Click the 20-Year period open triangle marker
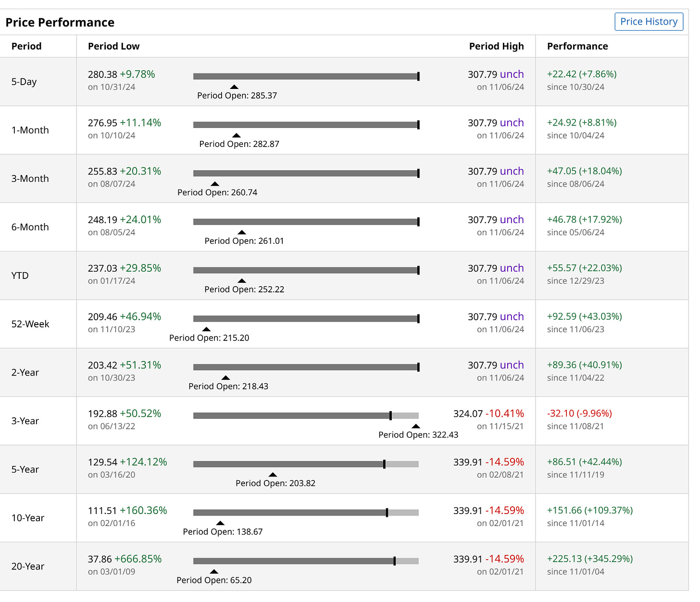Viewport: 700px width, 602px height. [x=214, y=572]
